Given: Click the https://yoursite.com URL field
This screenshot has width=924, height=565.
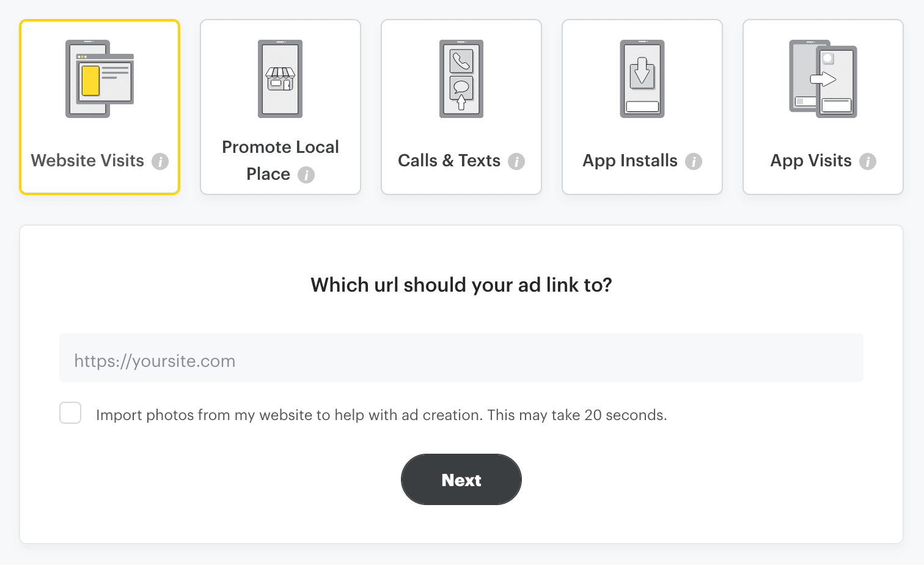Looking at the screenshot, I should point(461,360).
